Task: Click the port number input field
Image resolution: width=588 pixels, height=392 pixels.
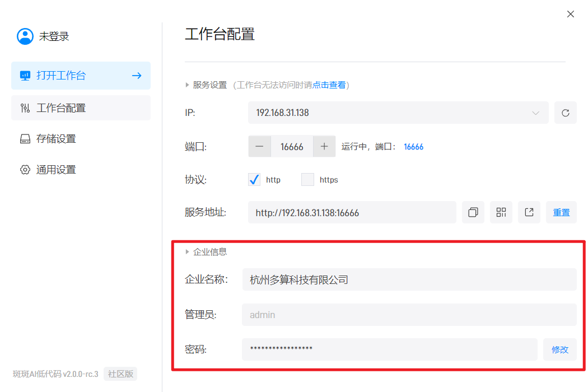Action: [292, 146]
